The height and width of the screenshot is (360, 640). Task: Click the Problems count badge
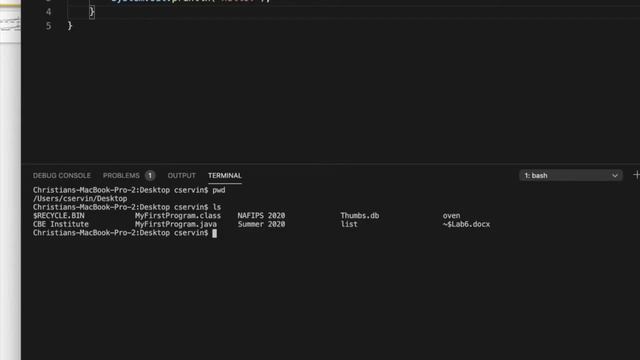click(x=150, y=176)
